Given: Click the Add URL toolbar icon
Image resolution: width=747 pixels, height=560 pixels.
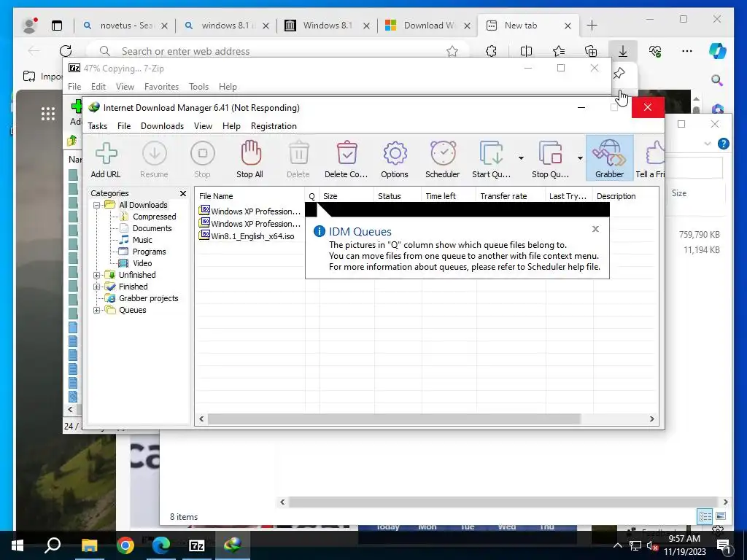Looking at the screenshot, I should point(106,159).
